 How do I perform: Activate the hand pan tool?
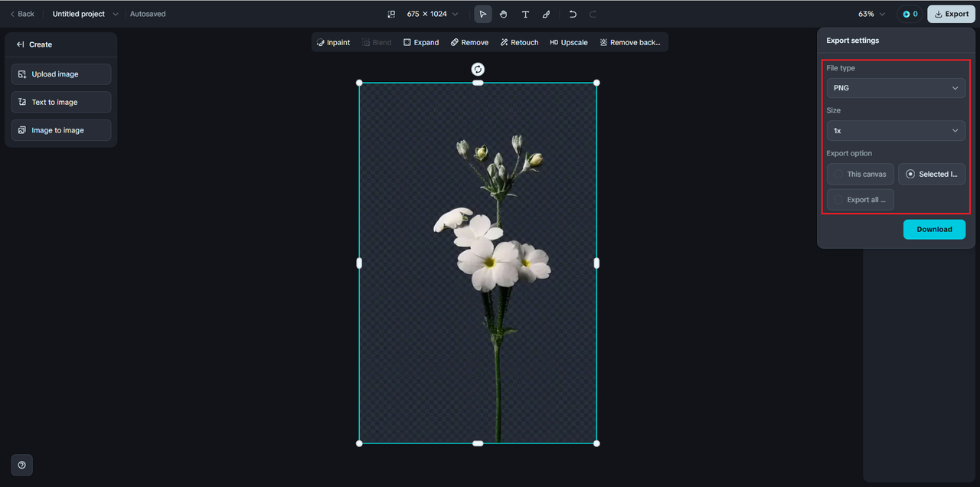pos(504,14)
